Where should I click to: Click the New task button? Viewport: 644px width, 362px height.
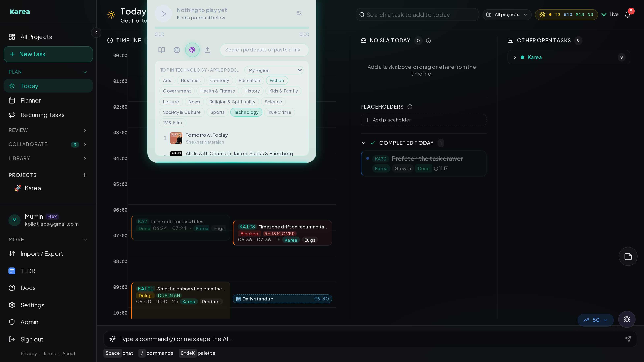click(48, 54)
